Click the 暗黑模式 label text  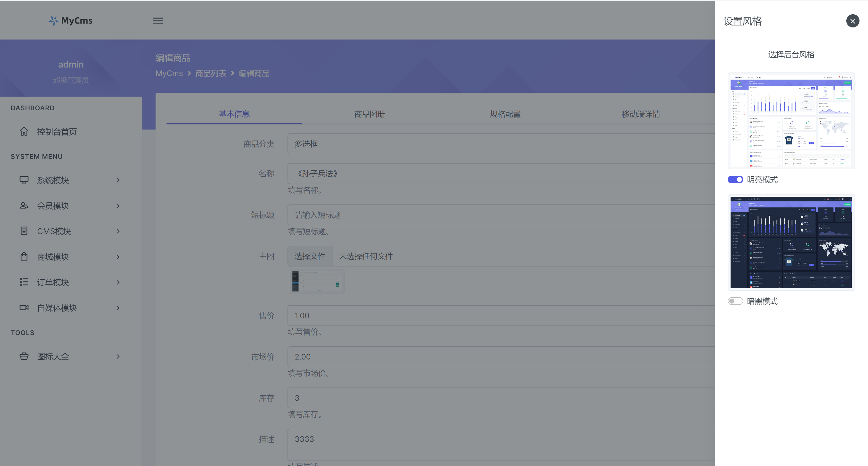(x=762, y=301)
